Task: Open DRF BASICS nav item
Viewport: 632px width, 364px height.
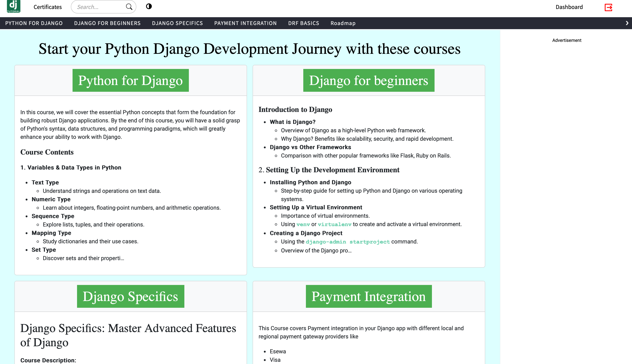Action: [x=303, y=23]
